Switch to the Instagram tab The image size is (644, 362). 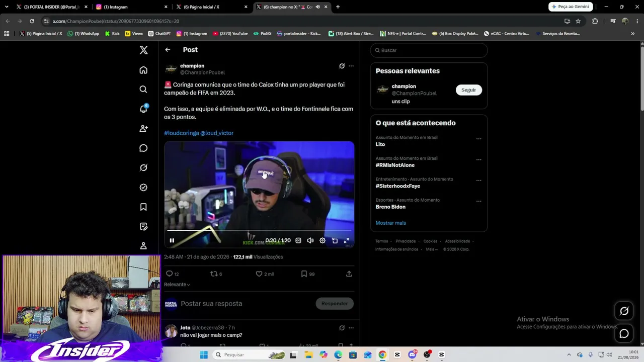[x=132, y=7]
